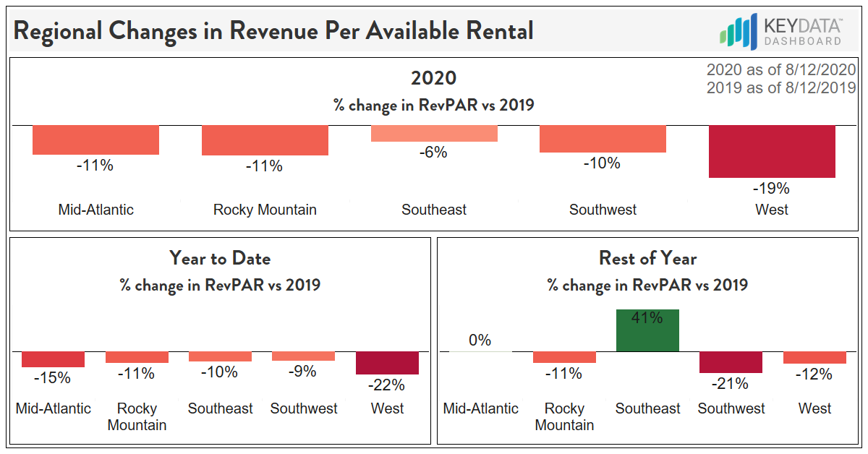Select the dark red West bar color swatch
Viewport: 868px width, 454px height.
click(x=771, y=152)
